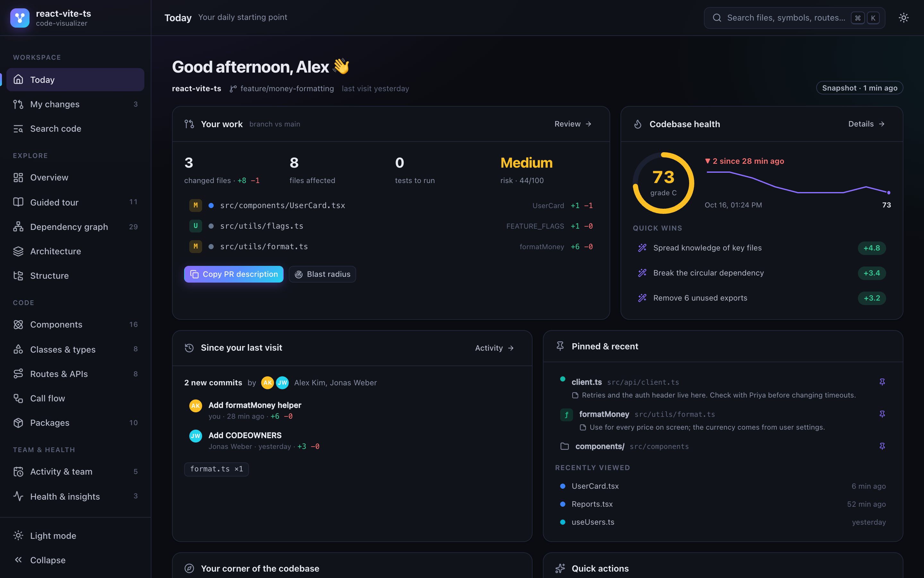Click the flame icon on Codebase health card
This screenshot has height=578, width=924.
pyautogui.click(x=637, y=124)
